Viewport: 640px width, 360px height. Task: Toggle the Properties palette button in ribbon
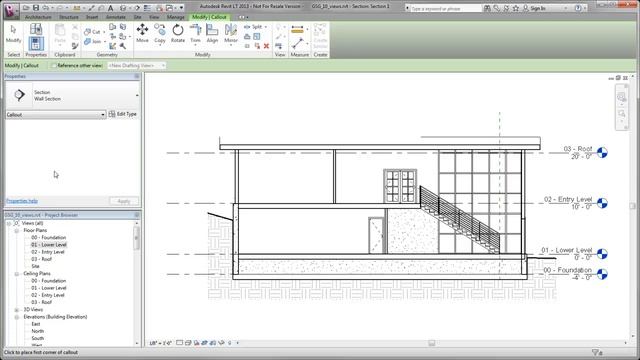tap(36, 44)
